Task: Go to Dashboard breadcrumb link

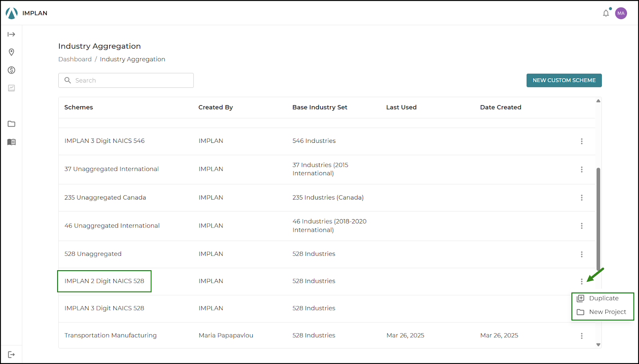Action: coord(75,59)
